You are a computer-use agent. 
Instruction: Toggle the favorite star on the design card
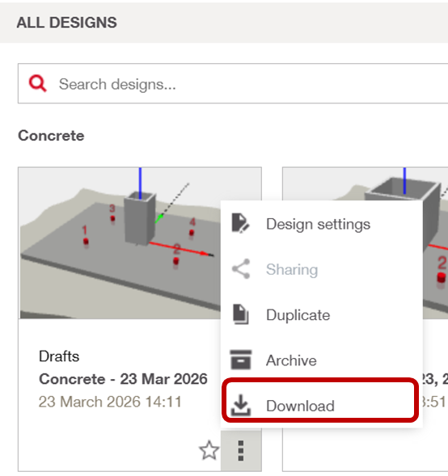click(209, 450)
